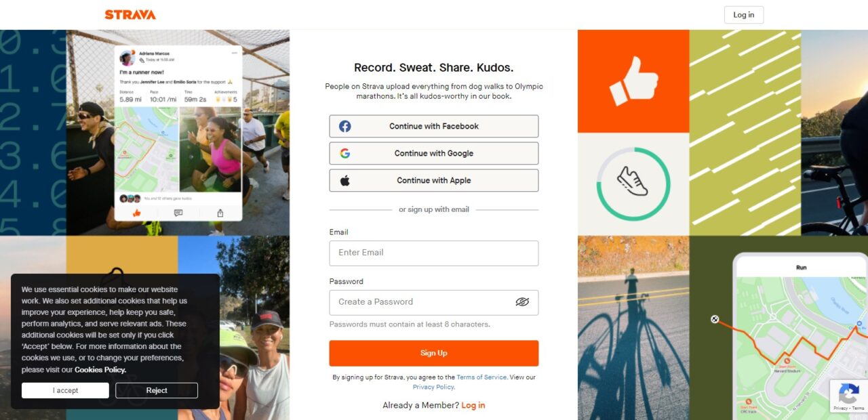Screen dimensions: 868x420
Task: Click the Strava logo in header
Action: 130,14
